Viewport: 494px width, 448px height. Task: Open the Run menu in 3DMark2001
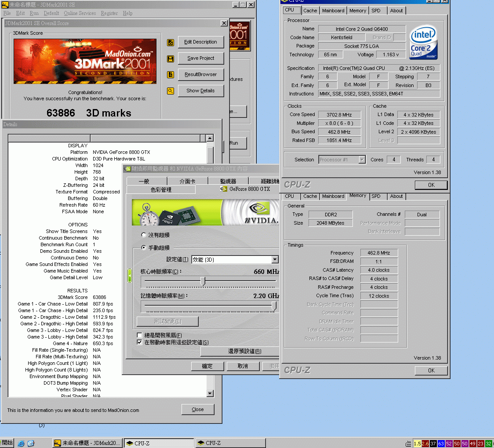point(34,13)
